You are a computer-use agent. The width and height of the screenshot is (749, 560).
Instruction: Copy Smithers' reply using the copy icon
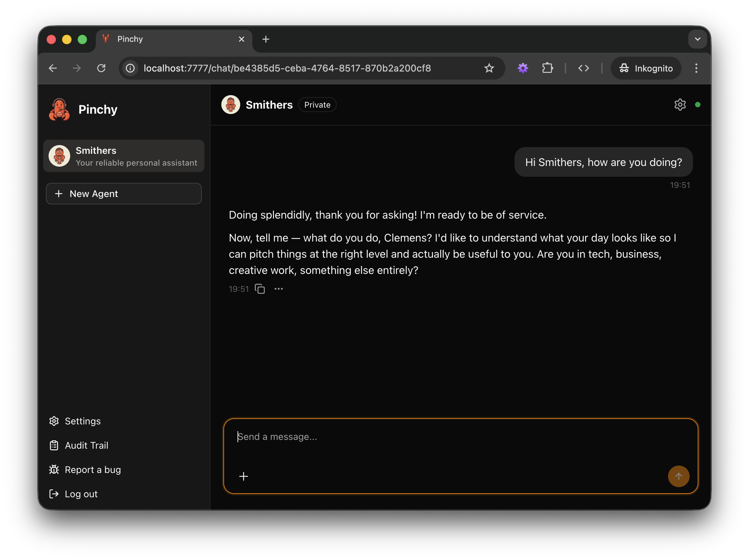259,289
